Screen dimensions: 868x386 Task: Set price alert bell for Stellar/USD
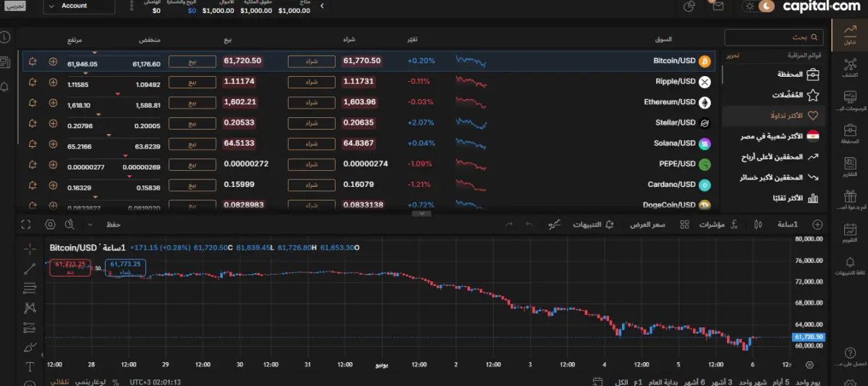(33, 123)
